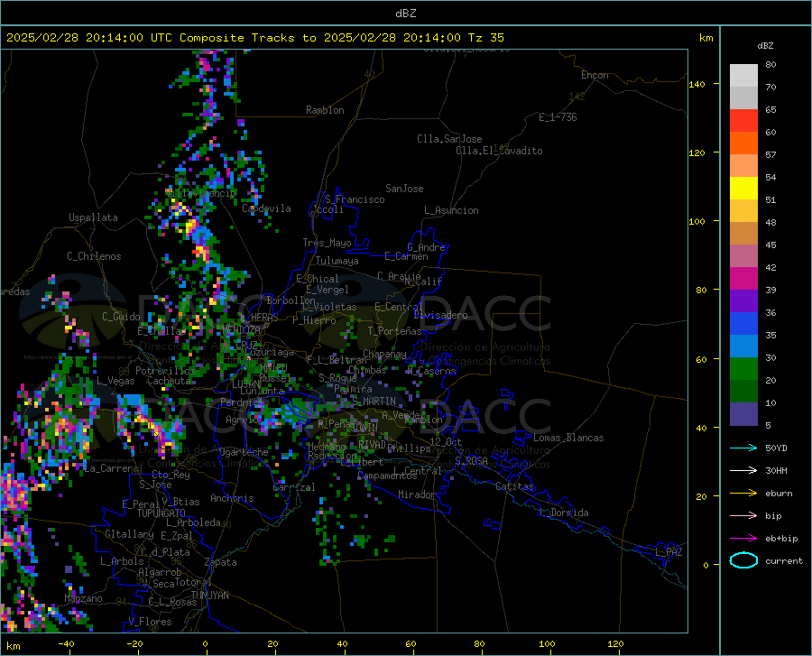The width and height of the screenshot is (812, 656).
Task: Click the Uspallata label on the map
Action: point(93,217)
